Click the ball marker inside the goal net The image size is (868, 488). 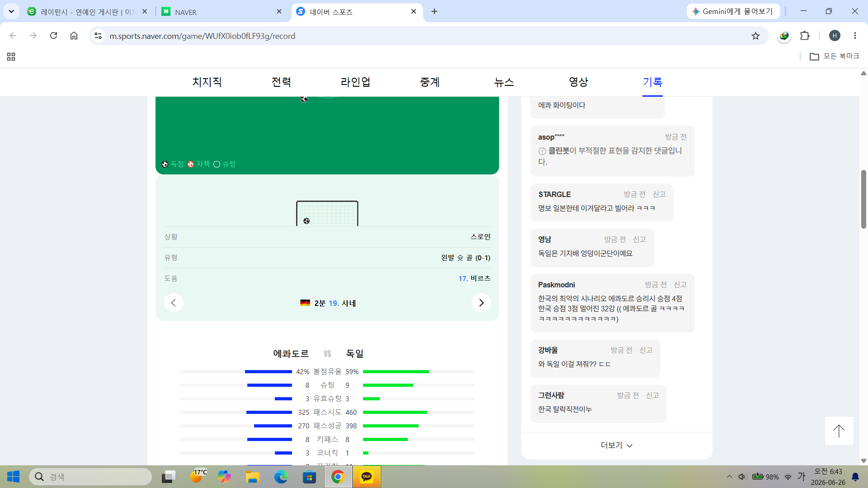(x=307, y=221)
